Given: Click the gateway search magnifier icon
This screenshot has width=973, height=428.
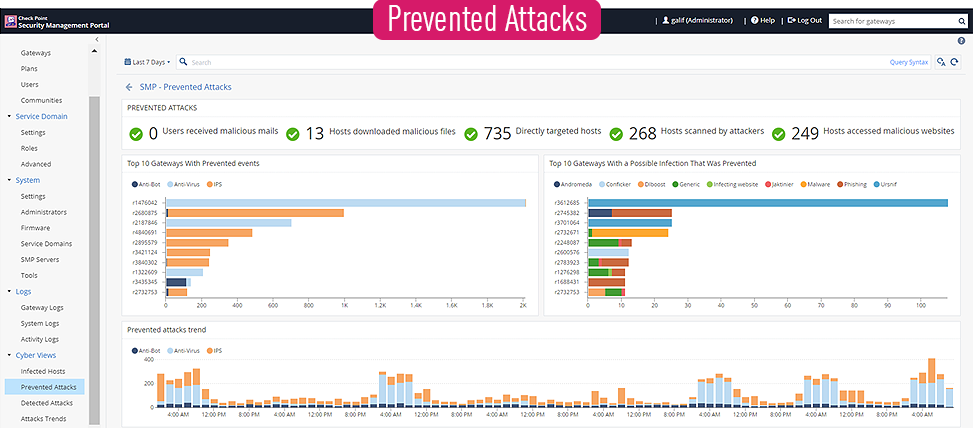Looking at the screenshot, I should (x=961, y=21).
